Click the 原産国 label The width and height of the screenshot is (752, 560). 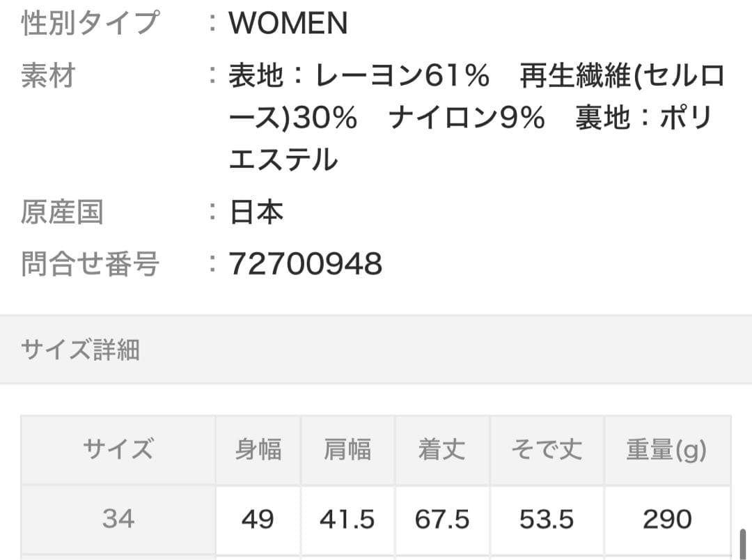62,212
